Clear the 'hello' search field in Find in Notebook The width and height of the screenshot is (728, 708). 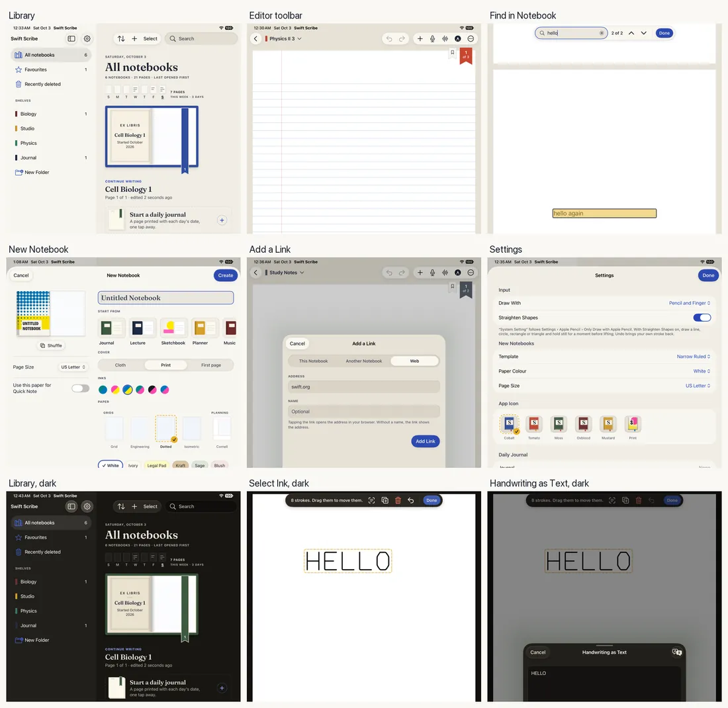[601, 33]
